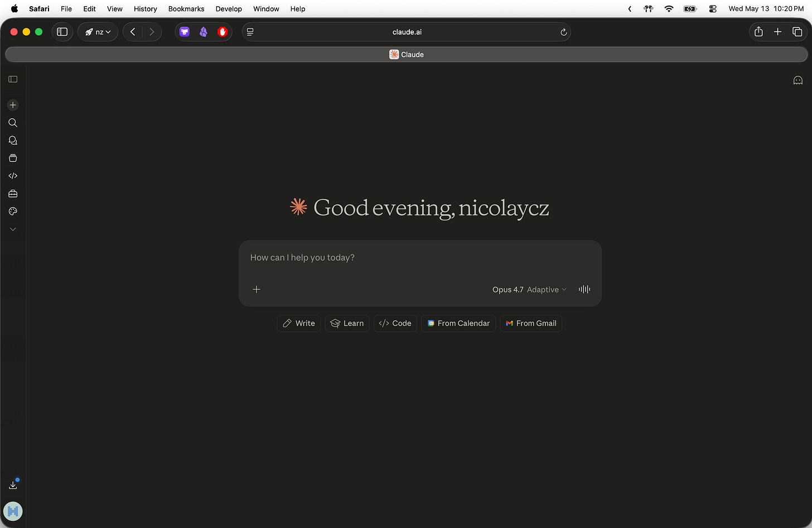The height and width of the screenshot is (528, 812).
Task: Expand more sidebar items with the chevron
Action: tap(13, 229)
